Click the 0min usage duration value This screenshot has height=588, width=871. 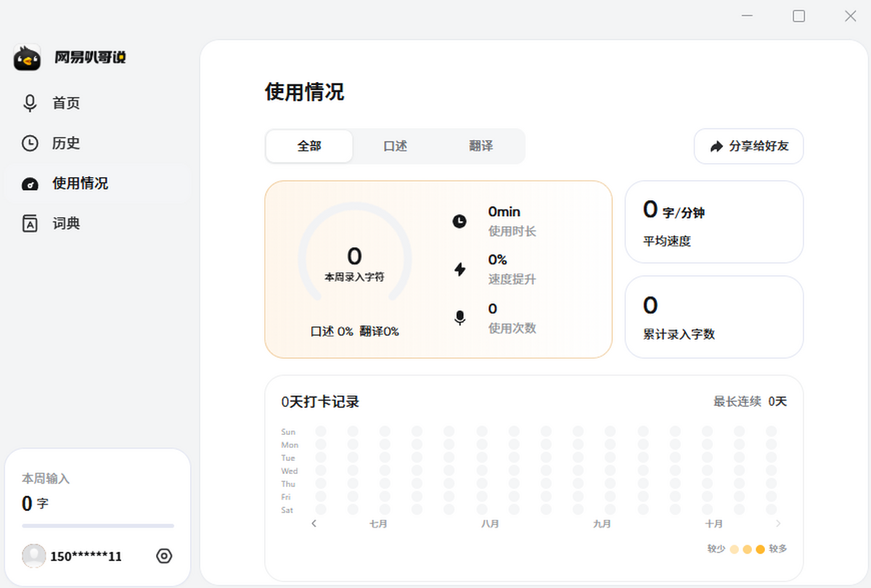pyautogui.click(x=504, y=212)
